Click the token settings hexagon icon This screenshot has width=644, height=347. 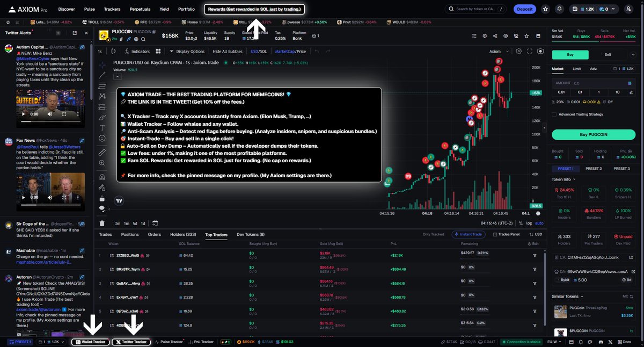[485, 35]
